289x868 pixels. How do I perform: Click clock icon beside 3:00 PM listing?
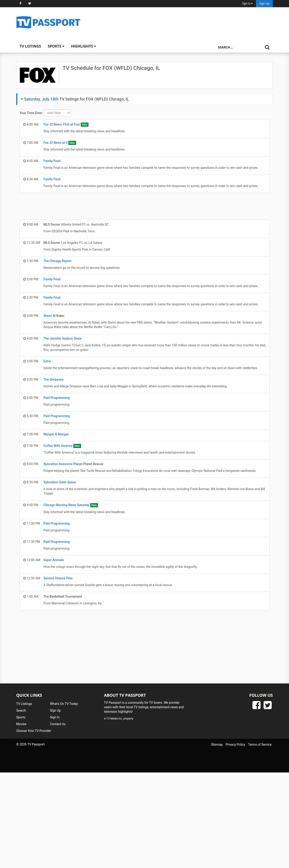(x=25, y=316)
